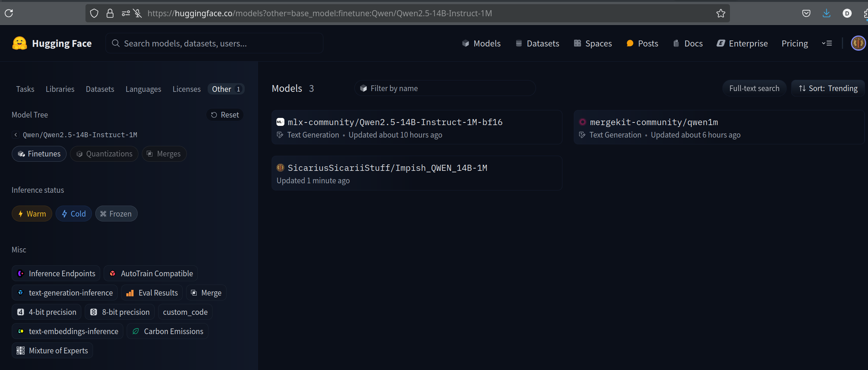The height and width of the screenshot is (370, 868).
Task: Open the user profile avatar
Action: tap(858, 43)
